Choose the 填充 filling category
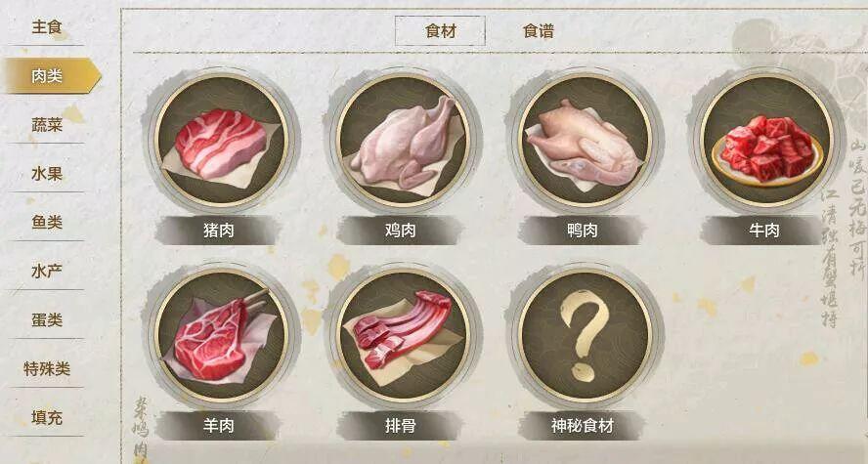868x464 pixels. tap(47, 417)
